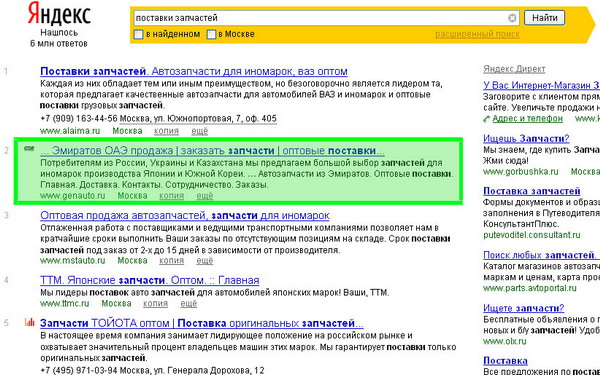Clear the search field with the X icon
This screenshot has height=375, width=600.
(512, 18)
